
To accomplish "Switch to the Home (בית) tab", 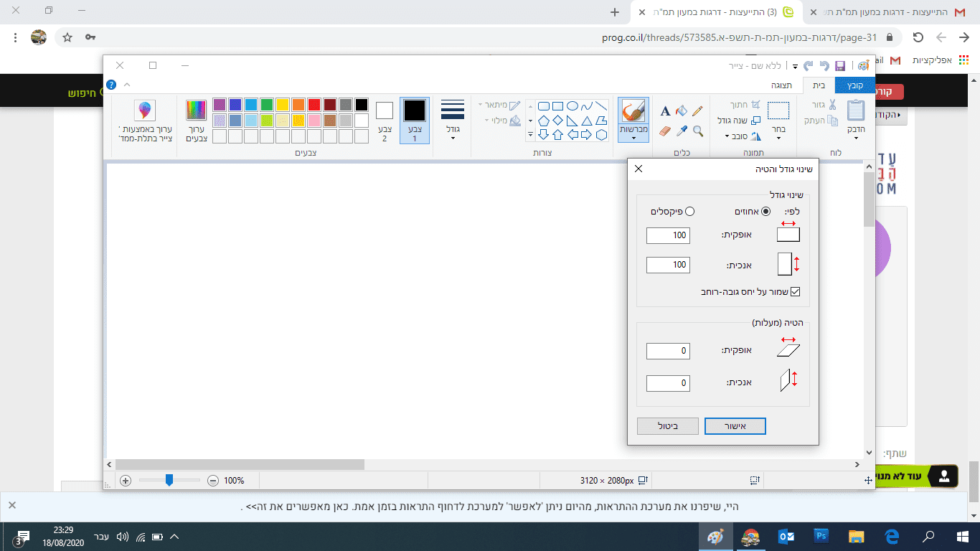I will [819, 85].
